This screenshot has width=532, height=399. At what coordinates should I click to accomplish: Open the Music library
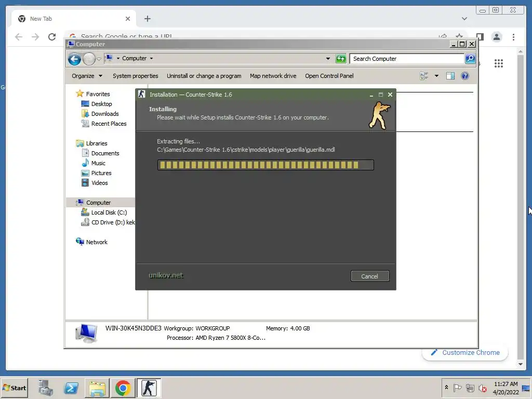tap(94, 163)
